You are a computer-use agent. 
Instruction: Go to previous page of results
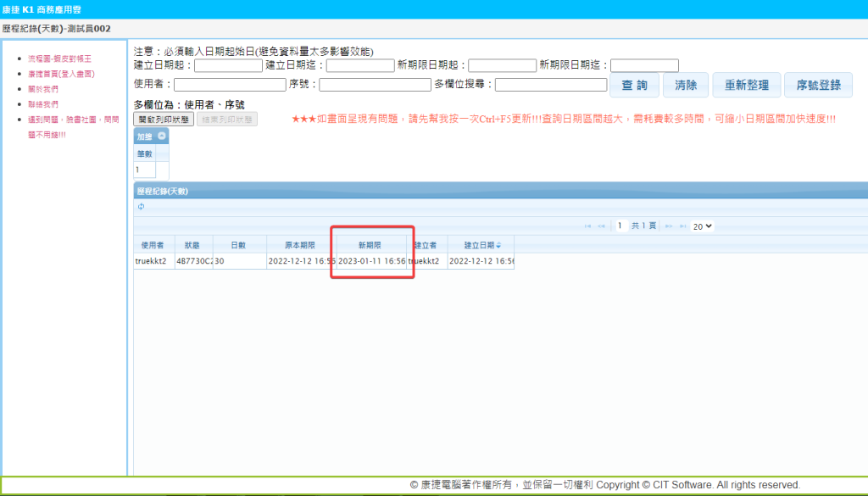(x=602, y=226)
